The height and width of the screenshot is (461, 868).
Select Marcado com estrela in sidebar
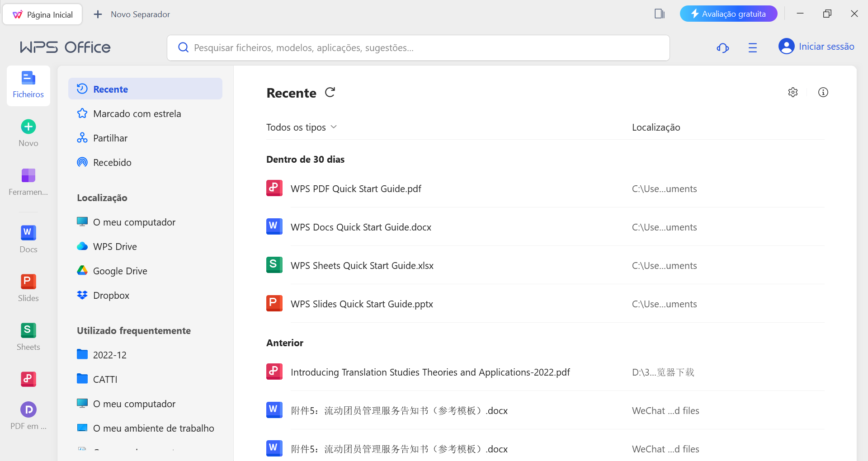pos(137,114)
